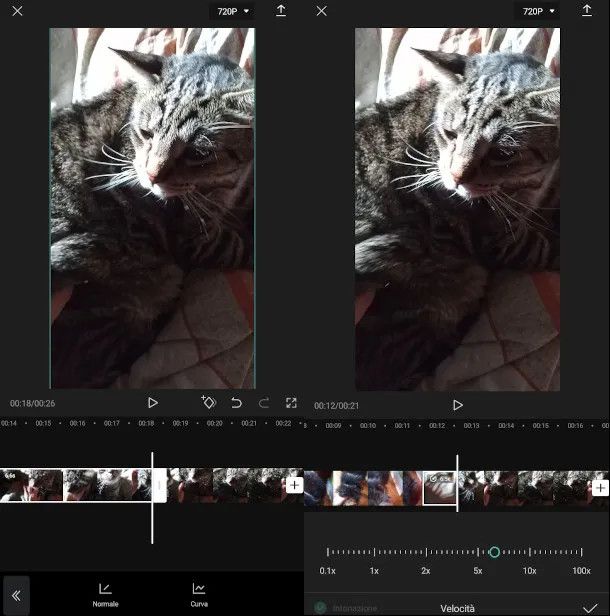Click the speed slider handle
Screen dimensions: 610x616
(x=494, y=552)
